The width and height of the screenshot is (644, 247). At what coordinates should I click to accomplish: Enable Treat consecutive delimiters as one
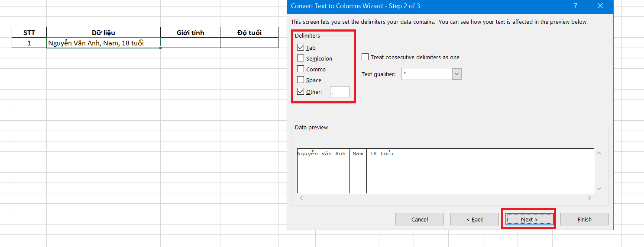[365, 57]
